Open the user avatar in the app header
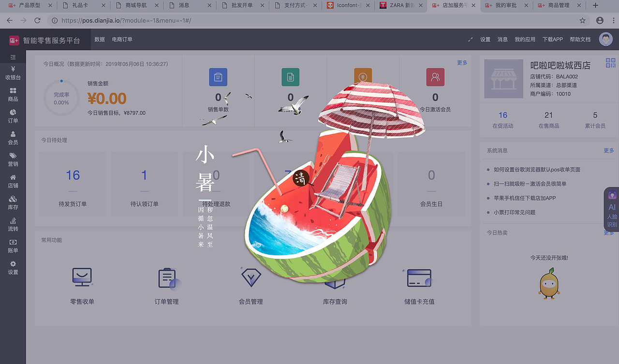The image size is (619, 364). (x=605, y=39)
